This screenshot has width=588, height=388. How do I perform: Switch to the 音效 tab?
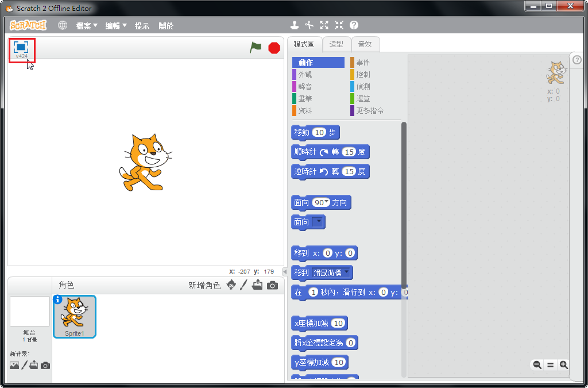coord(365,44)
